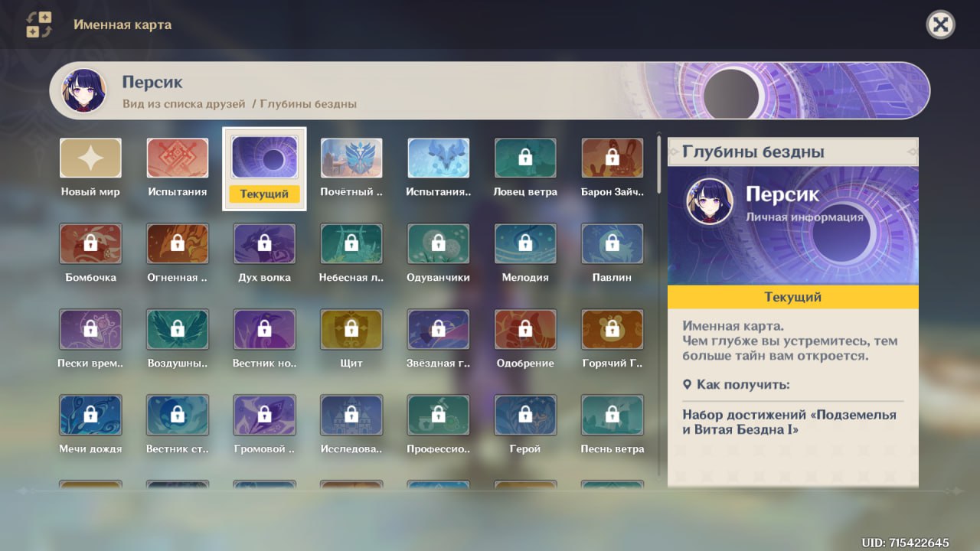Click the locked Мечи дождя namecard

90,425
